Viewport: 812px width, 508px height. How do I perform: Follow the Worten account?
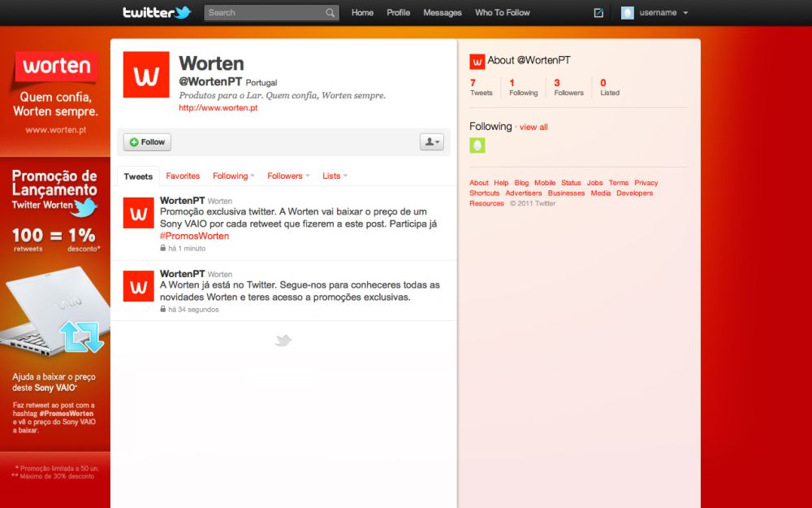pos(147,142)
